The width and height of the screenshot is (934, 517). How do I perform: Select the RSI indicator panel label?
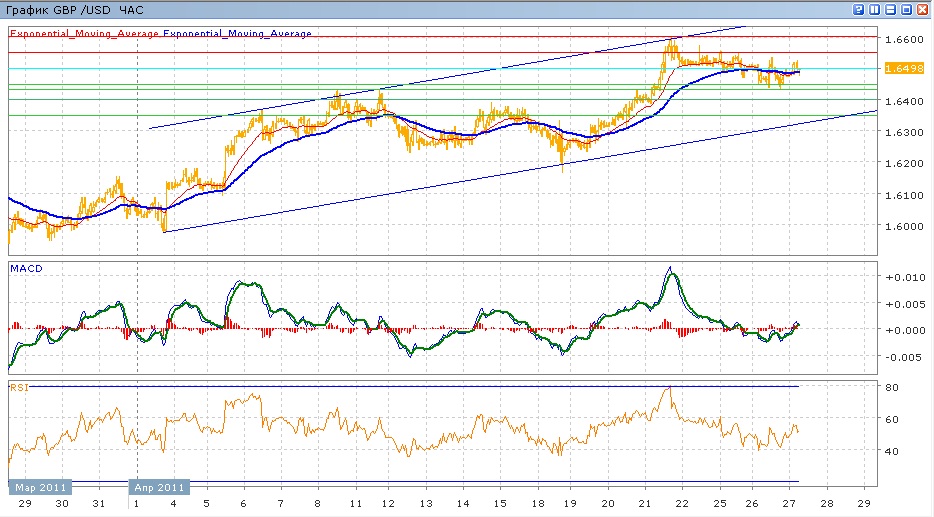point(19,385)
